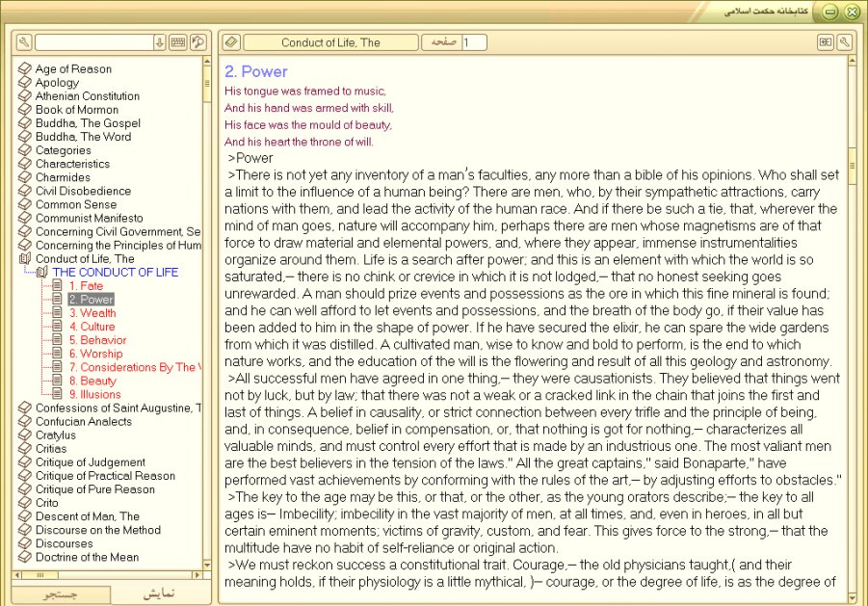Open Concerning the Principles of Human book
This screenshot has height=606, width=868.
point(118,245)
